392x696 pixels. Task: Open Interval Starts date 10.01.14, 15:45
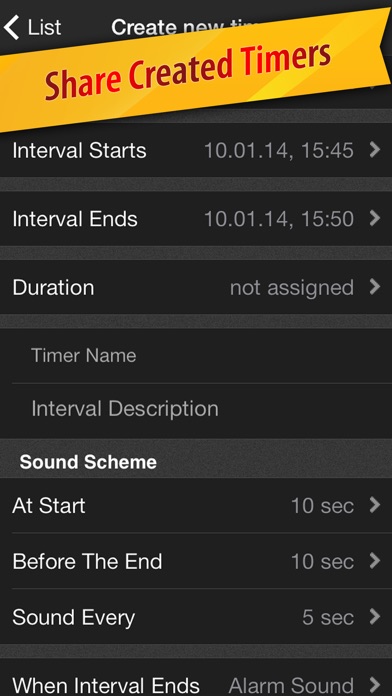(x=278, y=150)
